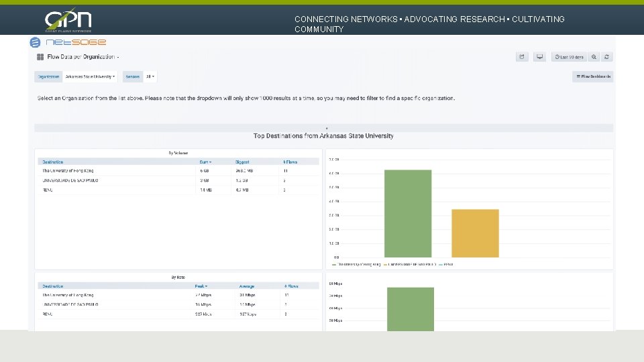Toggle UNIVERSIDADE DE SAO PAULO legend series
644x362 pixels.
[x=410, y=265]
